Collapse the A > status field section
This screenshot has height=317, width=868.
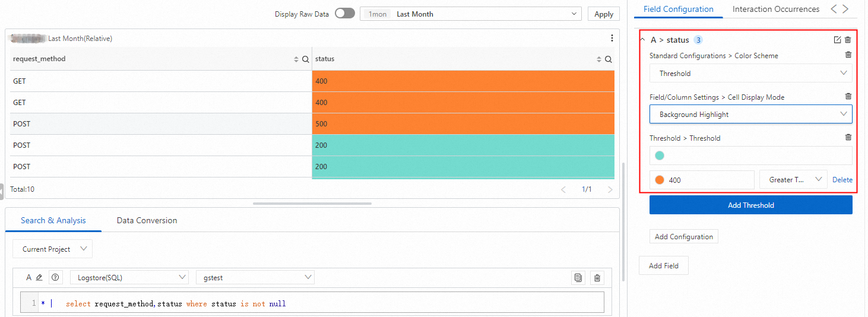point(642,40)
